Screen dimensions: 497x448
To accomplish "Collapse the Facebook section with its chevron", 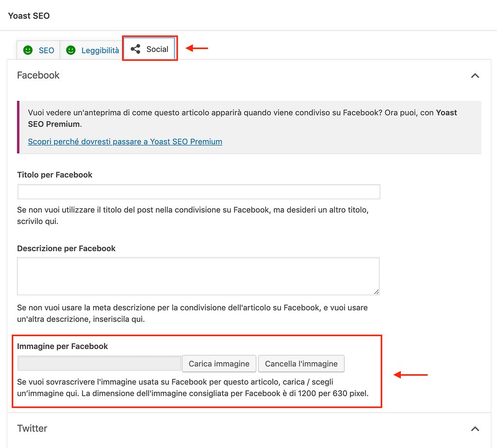I will coord(475,76).
